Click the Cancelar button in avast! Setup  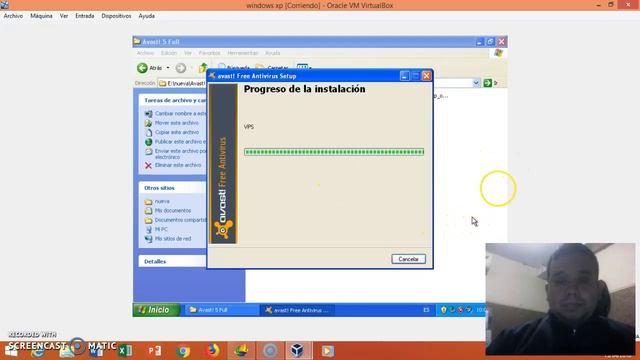click(x=408, y=259)
